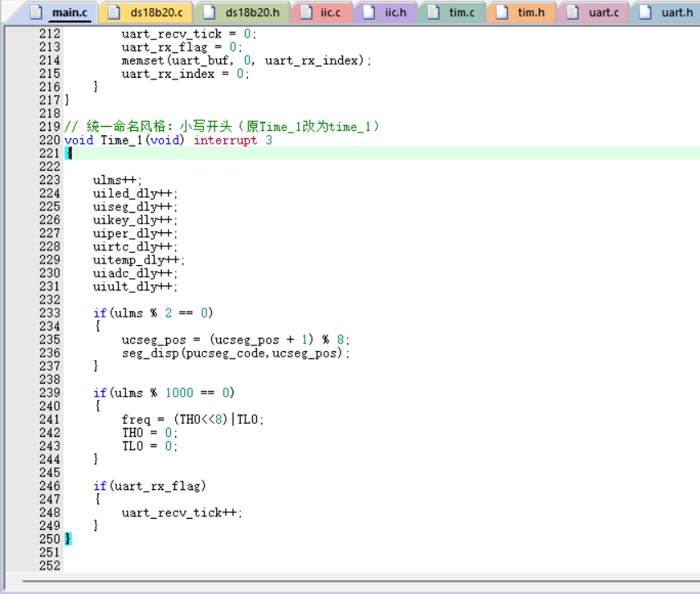
Task: Click the 'uiled_dly++;' statement
Action: [x=135, y=194]
